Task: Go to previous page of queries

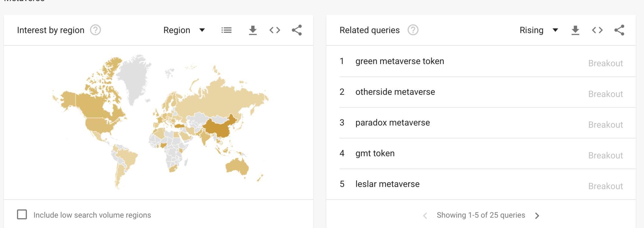Action: [425, 216]
